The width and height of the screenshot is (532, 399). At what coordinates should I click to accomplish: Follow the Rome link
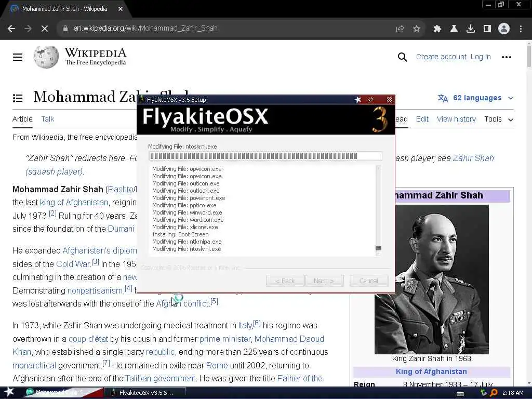tap(217, 365)
